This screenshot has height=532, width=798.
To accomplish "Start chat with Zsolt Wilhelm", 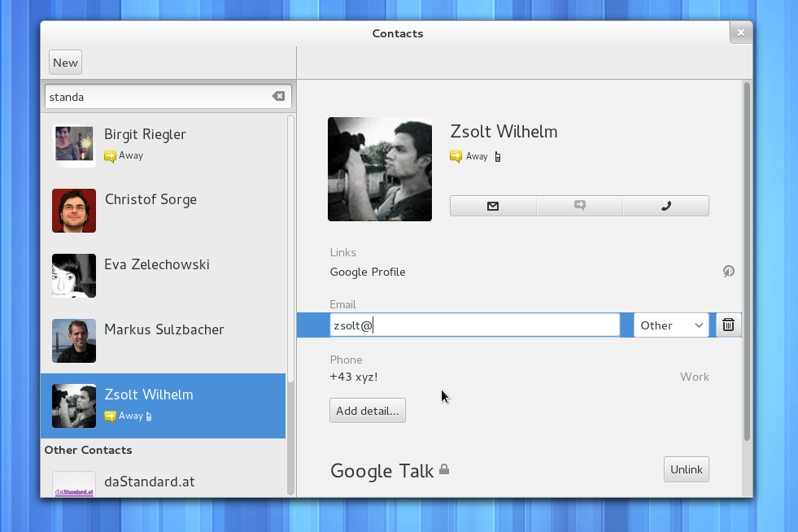I will 580,206.
